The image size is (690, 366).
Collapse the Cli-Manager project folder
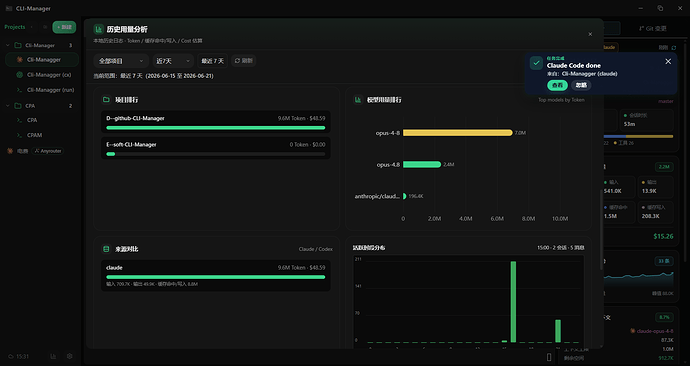(7, 45)
